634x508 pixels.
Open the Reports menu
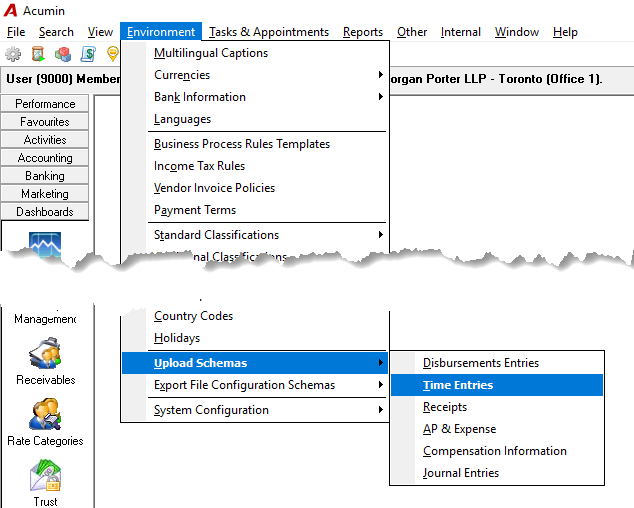tap(363, 32)
